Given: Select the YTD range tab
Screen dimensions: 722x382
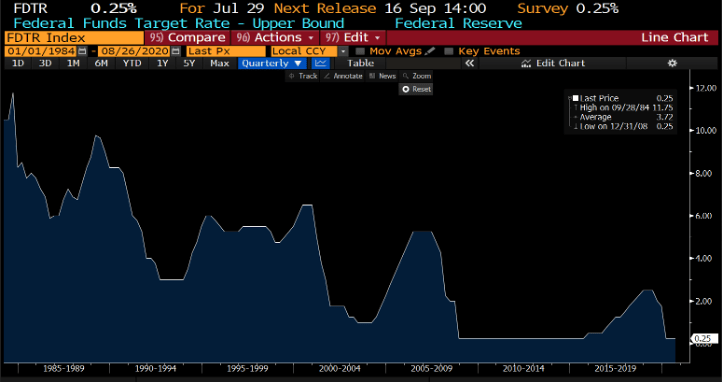Looking at the screenshot, I should pos(132,64).
